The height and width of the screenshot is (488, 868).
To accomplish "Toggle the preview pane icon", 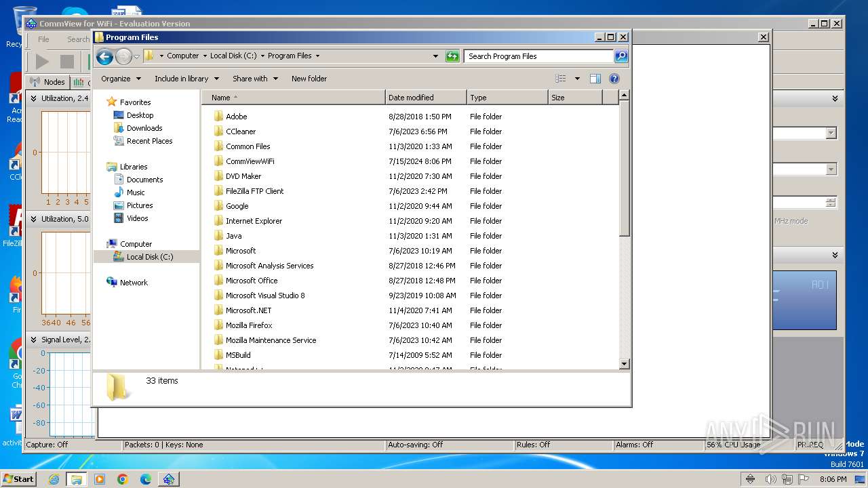I will 595,79.
